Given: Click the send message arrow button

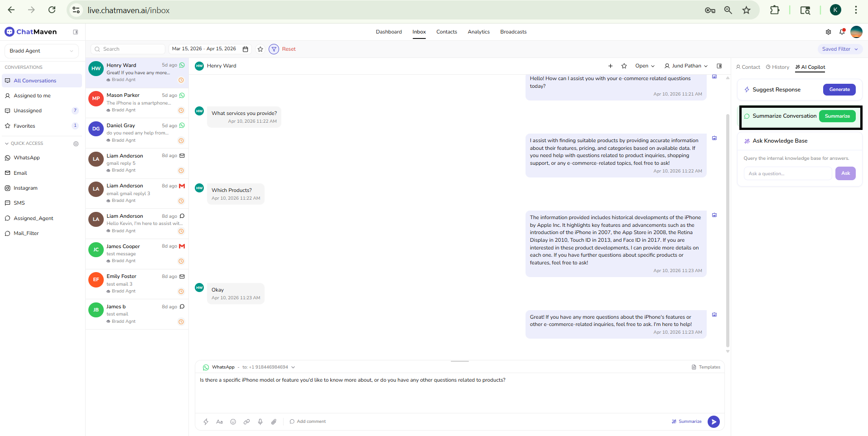Looking at the screenshot, I should click(714, 422).
